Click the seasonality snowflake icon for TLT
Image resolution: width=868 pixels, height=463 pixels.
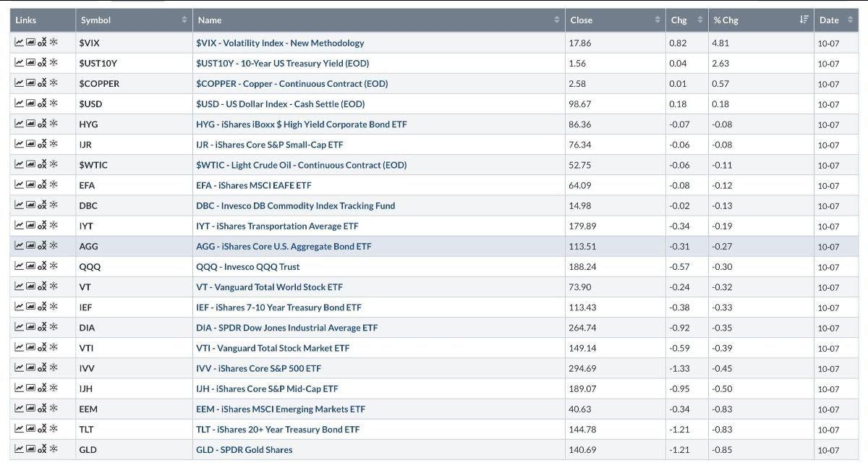(x=54, y=429)
